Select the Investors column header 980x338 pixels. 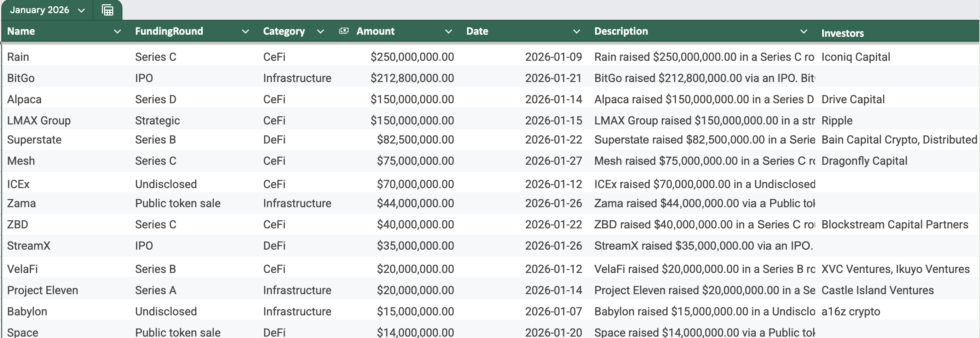click(842, 33)
